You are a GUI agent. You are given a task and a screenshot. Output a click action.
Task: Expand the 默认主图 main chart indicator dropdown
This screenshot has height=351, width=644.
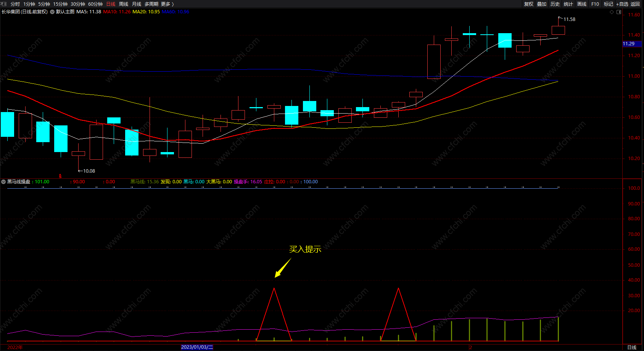click(52, 12)
